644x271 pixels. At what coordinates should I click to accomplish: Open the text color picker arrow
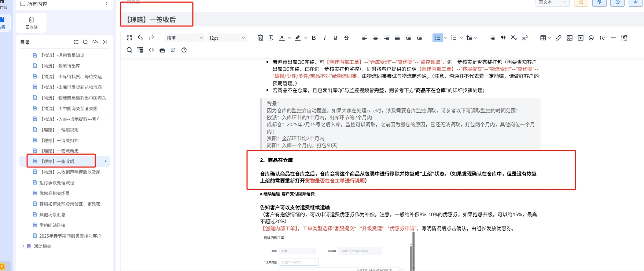point(290,38)
